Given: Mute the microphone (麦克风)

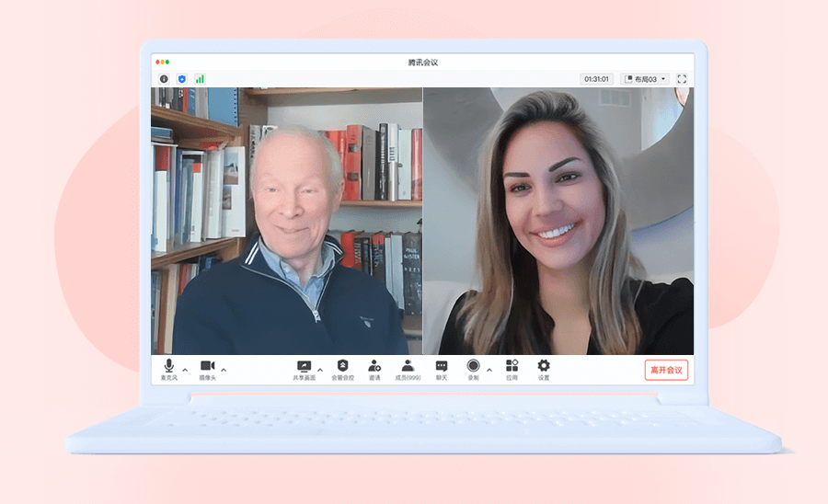Looking at the screenshot, I should (169, 370).
